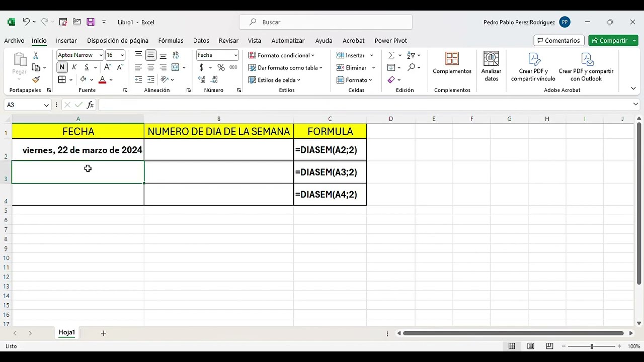Select the Hoja1 sheet tab
Image resolution: width=644 pixels, height=362 pixels.
(x=66, y=332)
